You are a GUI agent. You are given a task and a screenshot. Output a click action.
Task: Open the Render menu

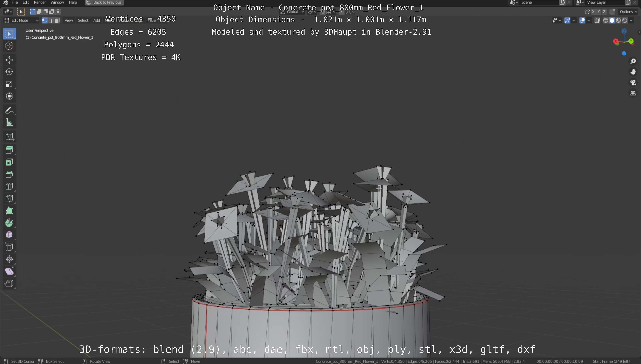tap(40, 2)
